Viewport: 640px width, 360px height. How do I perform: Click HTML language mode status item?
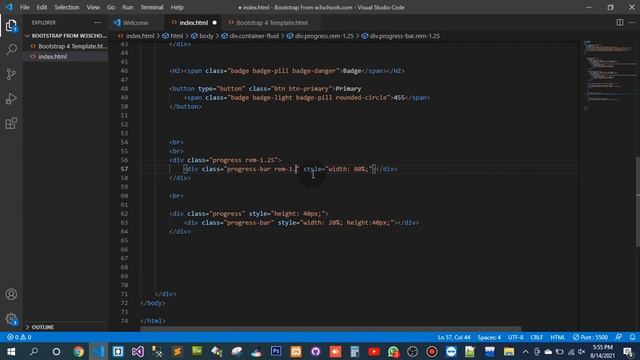tap(558, 337)
